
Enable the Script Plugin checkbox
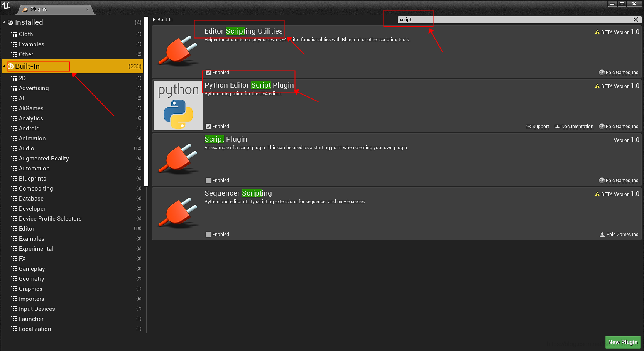point(208,181)
